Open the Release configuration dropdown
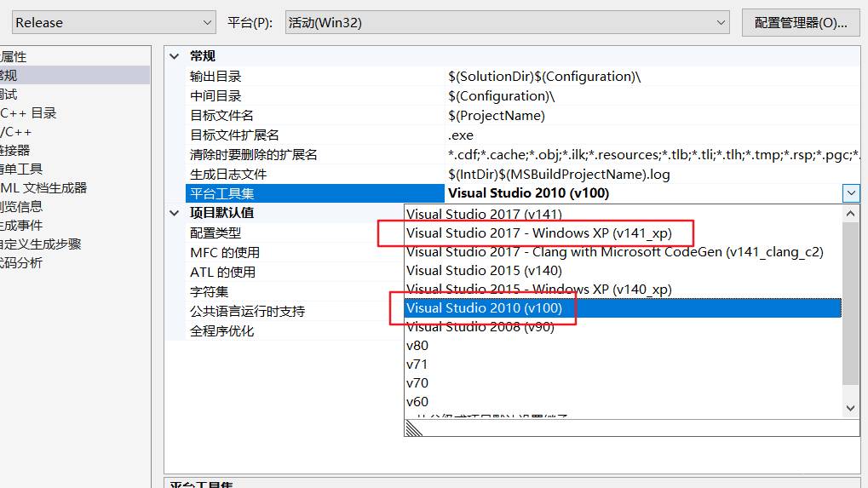This screenshot has width=868, height=488. coord(113,23)
